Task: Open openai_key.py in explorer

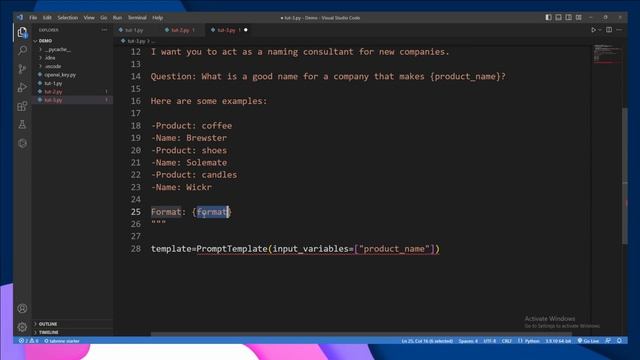Action: tap(60, 75)
